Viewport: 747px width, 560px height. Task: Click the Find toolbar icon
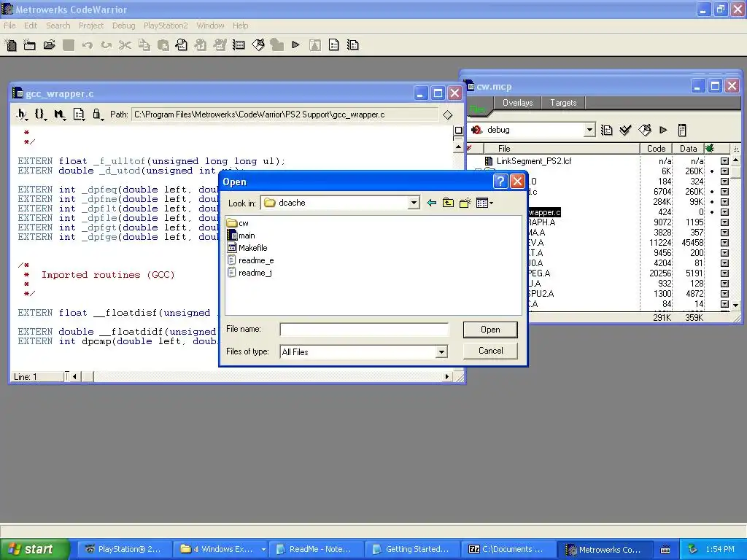tap(182, 45)
